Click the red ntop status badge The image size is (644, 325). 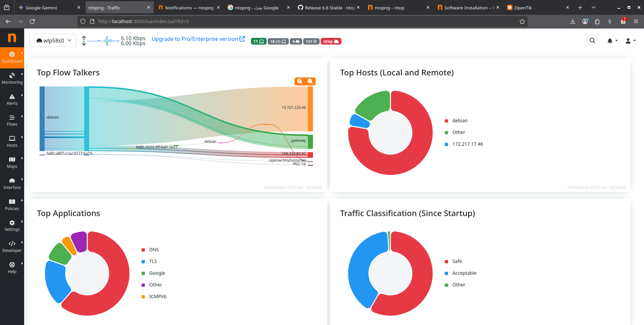coord(331,42)
